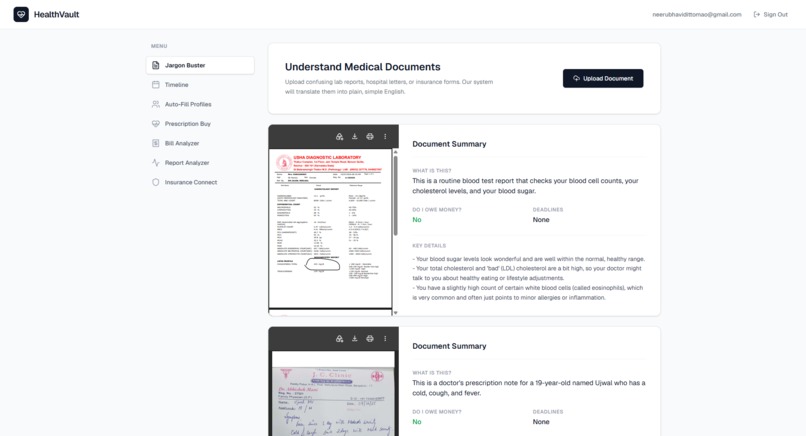This screenshot has height=436, width=806.
Task: Click the HealthVault heart logo icon
Action: [x=21, y=14]
